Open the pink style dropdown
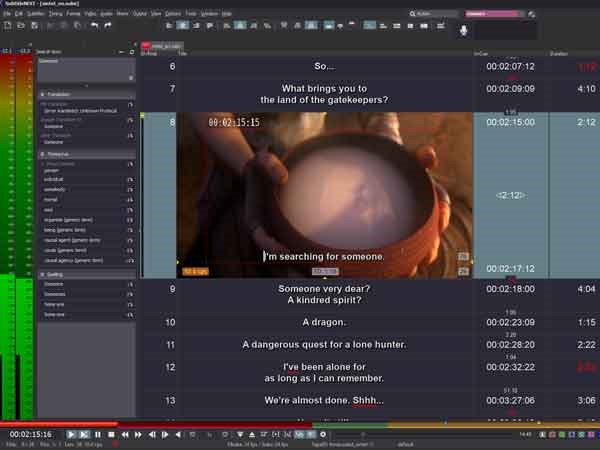Screen dimensions: 600x450 [495, 14]
